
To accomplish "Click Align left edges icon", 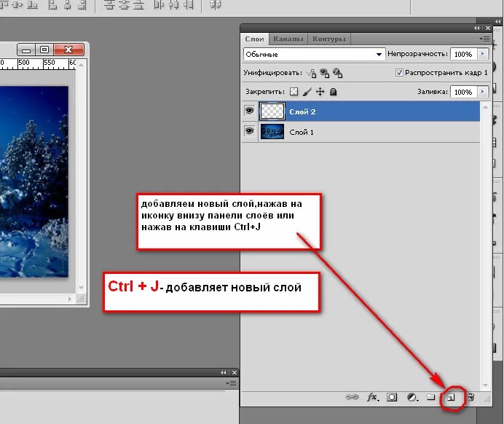I will pyautogui.click(x=52, y=5).
